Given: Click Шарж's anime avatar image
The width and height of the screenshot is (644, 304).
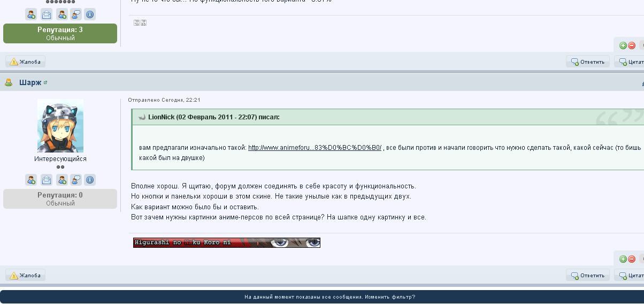Looking at the screenshot, I should [x=60, y=126].
